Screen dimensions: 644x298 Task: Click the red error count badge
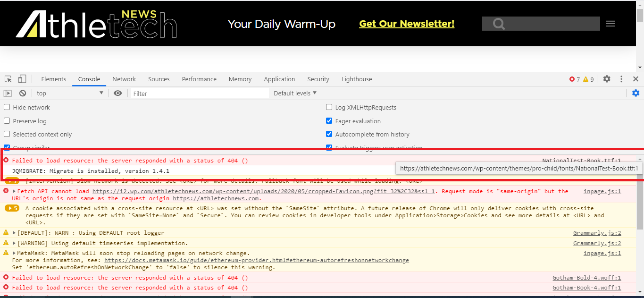(575, 79)
